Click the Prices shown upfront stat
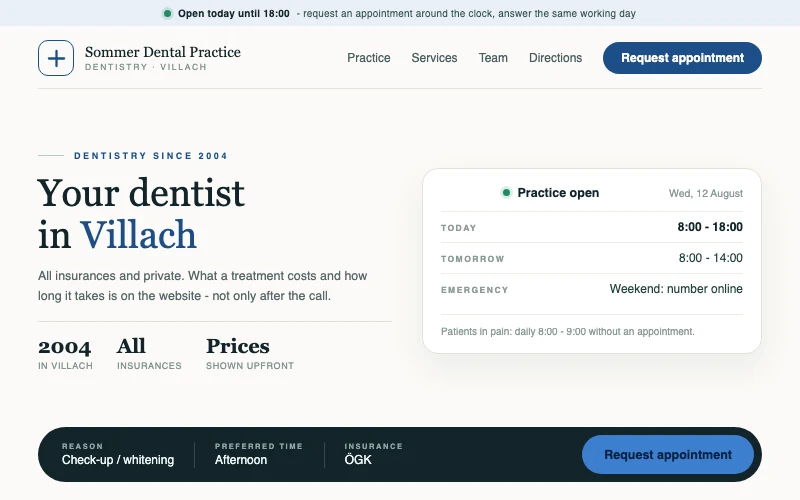This screenshot has height=500, width=800. click(250, 353)
